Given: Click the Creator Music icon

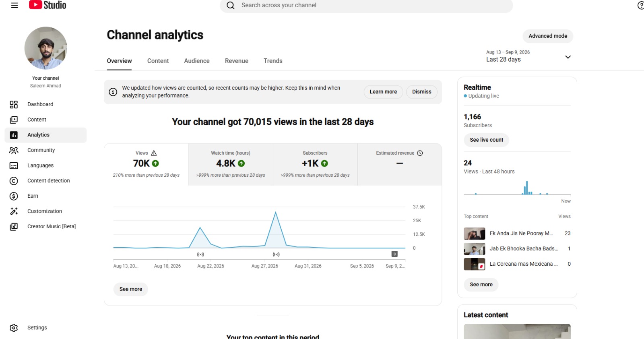Looking at the screenshot, I should pyautogui.click(x=14, y=227).
